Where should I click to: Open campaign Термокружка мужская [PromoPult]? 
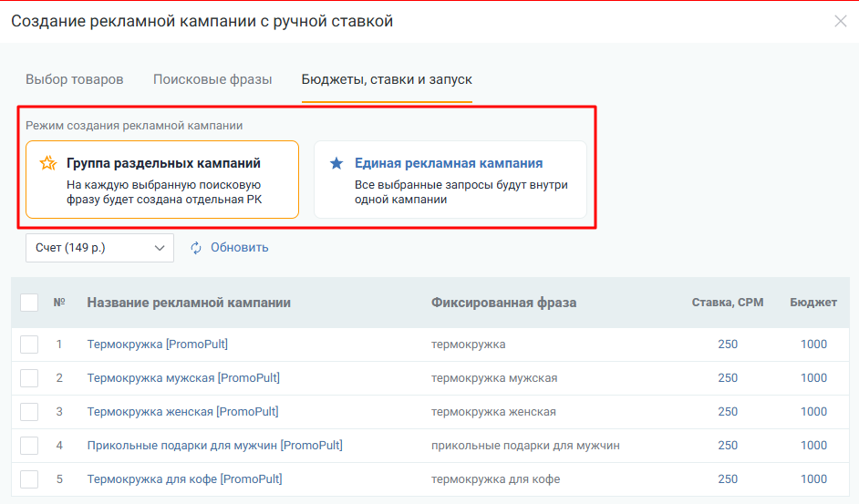pos(183,378)
